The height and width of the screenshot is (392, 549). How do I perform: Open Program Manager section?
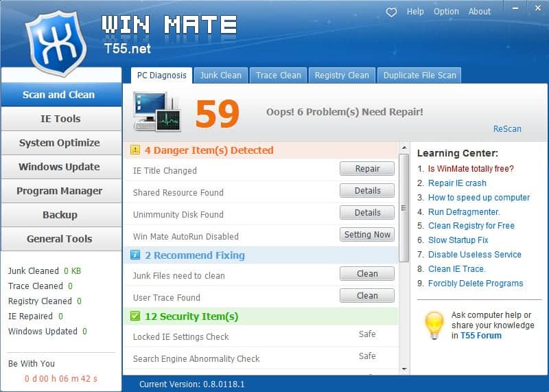[61, 191]
